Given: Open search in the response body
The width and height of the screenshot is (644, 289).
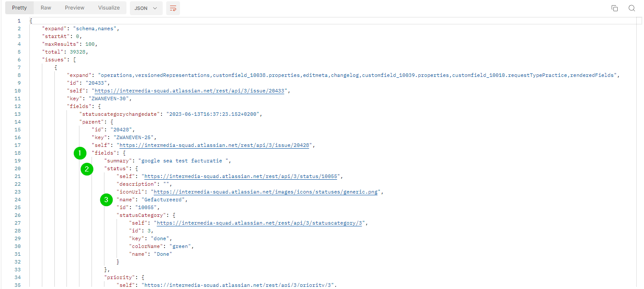Looking at the screenshot, I should (x=632, y=8).
